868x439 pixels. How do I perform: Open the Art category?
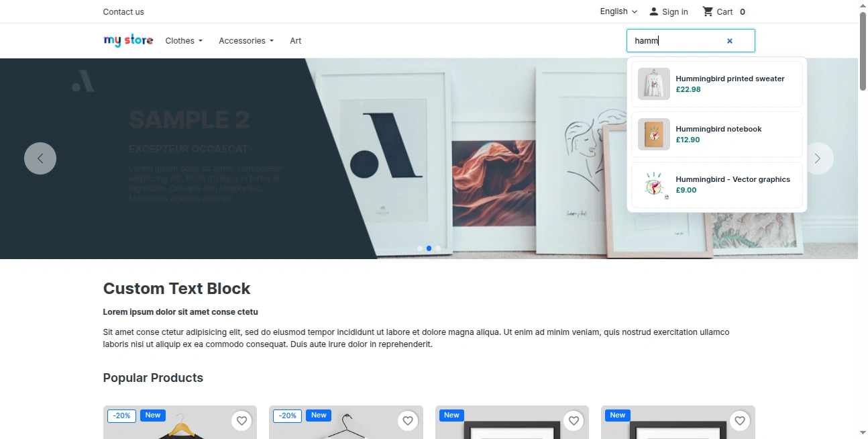tap(296, 41)
